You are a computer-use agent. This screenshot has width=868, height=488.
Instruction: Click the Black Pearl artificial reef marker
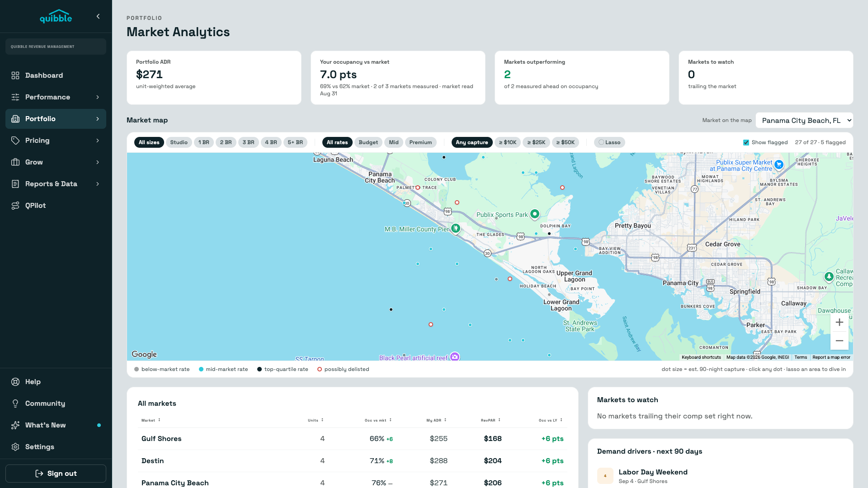(455, 357)
